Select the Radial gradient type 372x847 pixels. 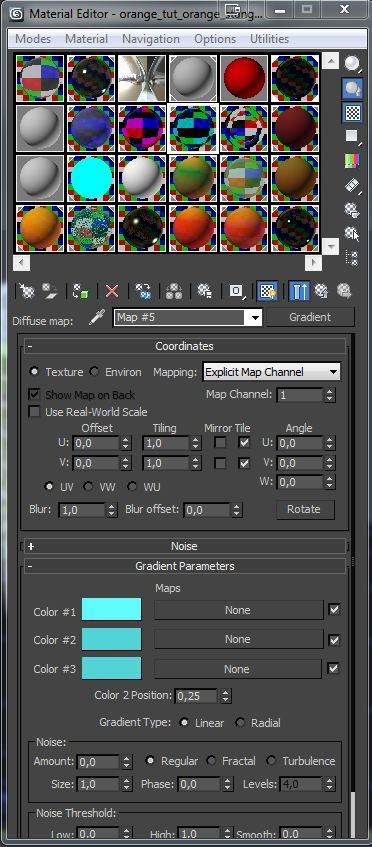point(240,723)
